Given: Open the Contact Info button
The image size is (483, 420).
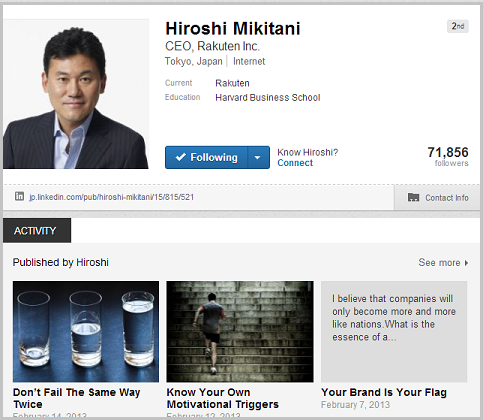Looking at the screenshot, I should point(438,198).
